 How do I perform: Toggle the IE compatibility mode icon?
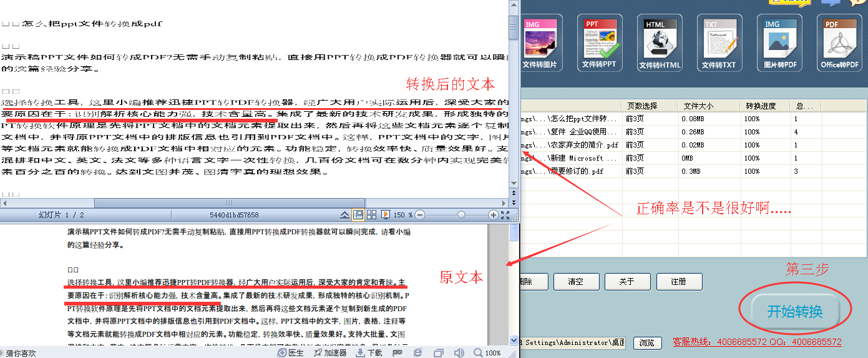click(418, 353)
